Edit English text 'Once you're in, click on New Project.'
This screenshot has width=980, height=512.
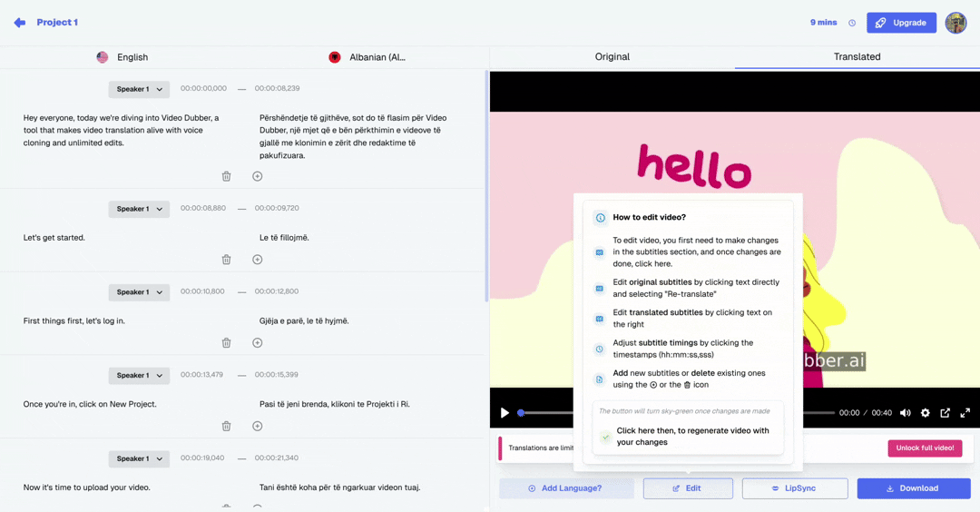coord(90,404)
